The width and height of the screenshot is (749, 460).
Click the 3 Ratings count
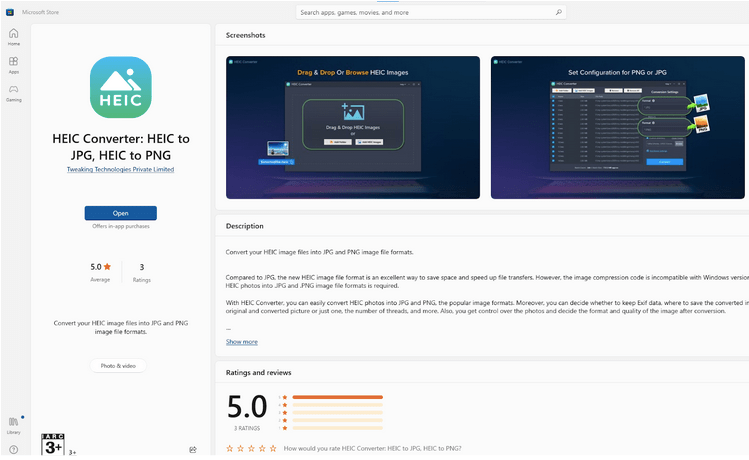(x=141, y=272)
